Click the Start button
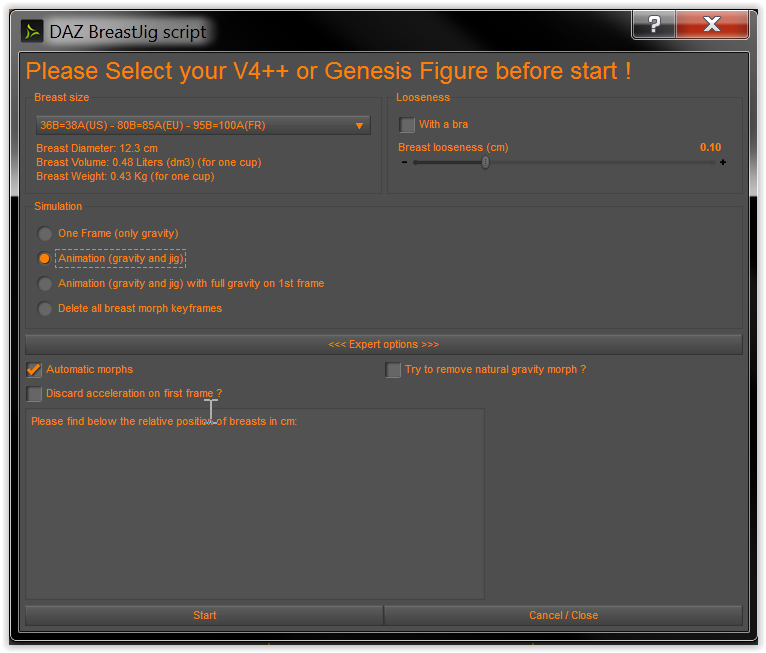The height and width of the screenshot is (653, 766). pyautogui.click(x=204, y=615)
